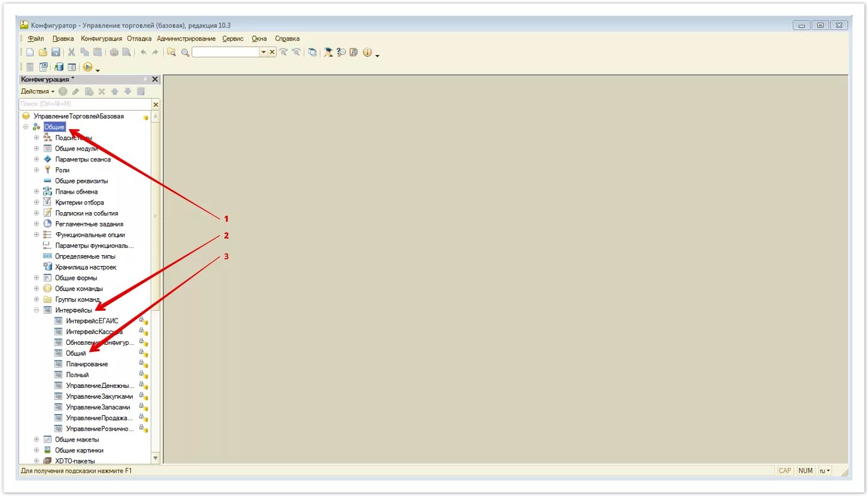Viewport: 868px width, 496px height.
Task: Open the search combo box dropdown arrow
Action: click(x=264, y=52)
